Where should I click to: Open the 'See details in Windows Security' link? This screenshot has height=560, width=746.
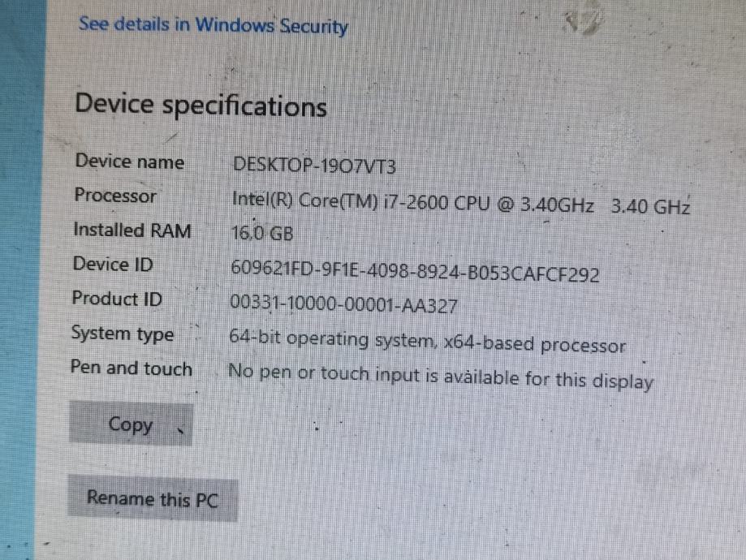213,25
